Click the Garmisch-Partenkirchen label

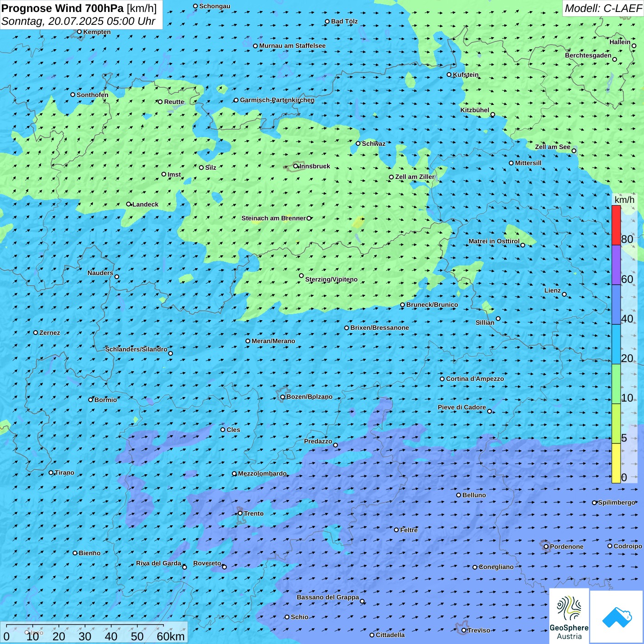[x=277, y=100]
